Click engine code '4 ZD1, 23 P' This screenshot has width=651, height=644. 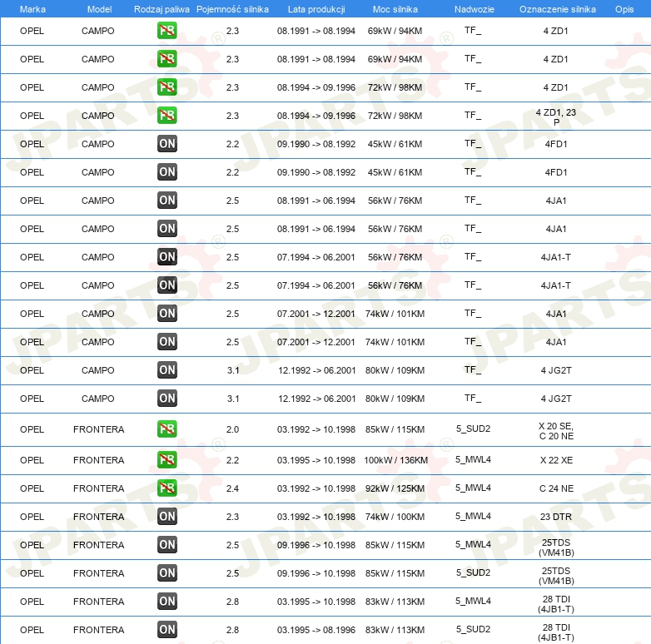556,117
